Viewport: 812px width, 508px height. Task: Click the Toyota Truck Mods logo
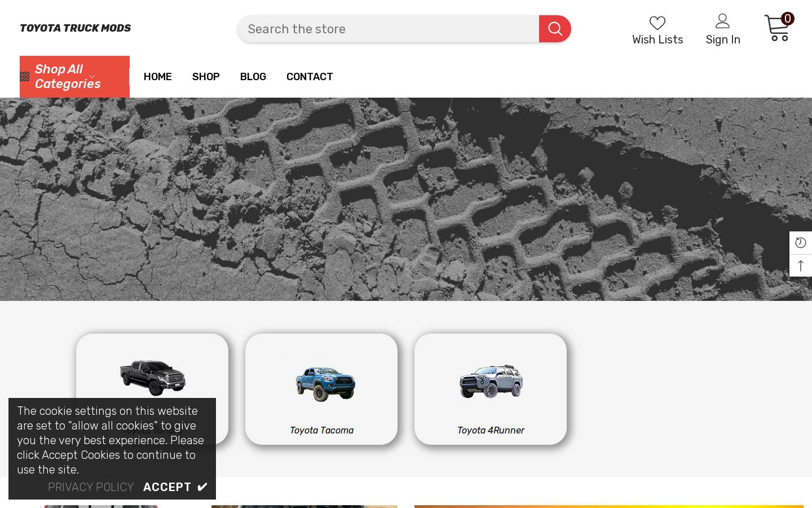click(76, 28)
